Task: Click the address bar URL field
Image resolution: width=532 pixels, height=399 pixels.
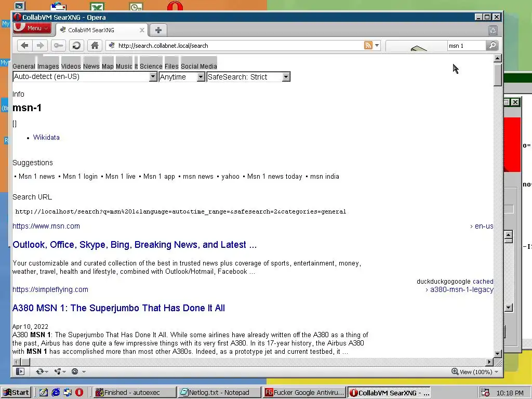Action: 237,46
